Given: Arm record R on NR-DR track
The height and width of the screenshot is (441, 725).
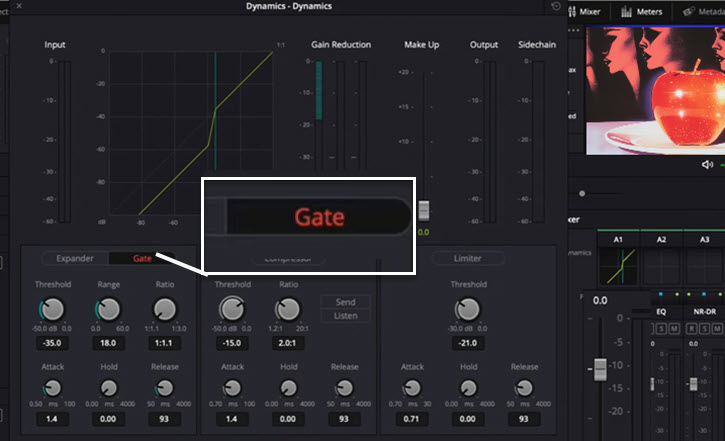Looking at the screenshot, I should click(692, 329).
